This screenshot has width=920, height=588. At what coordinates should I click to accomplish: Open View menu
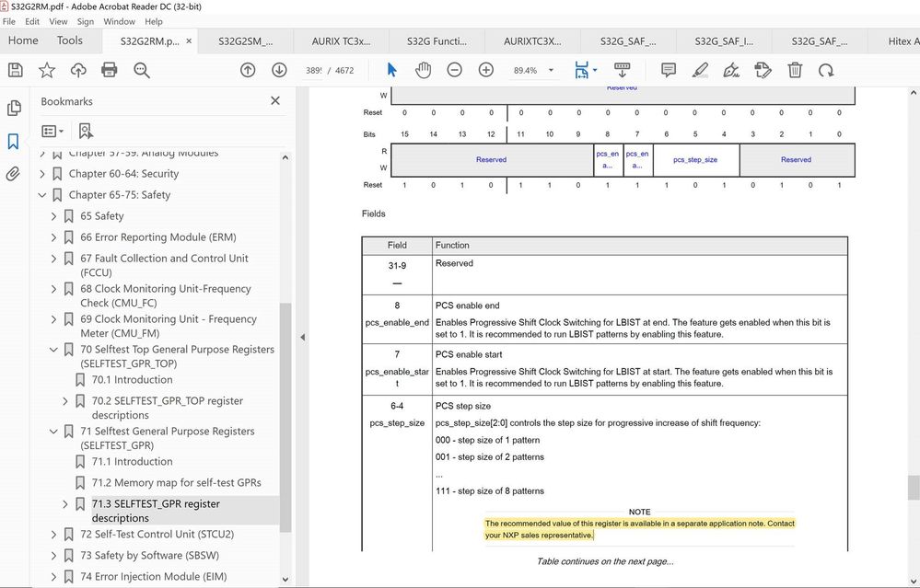58,21
